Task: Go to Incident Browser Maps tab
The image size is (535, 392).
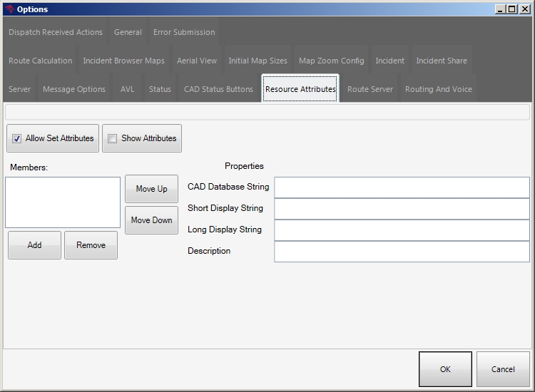Action: click(x=124, y=61)
